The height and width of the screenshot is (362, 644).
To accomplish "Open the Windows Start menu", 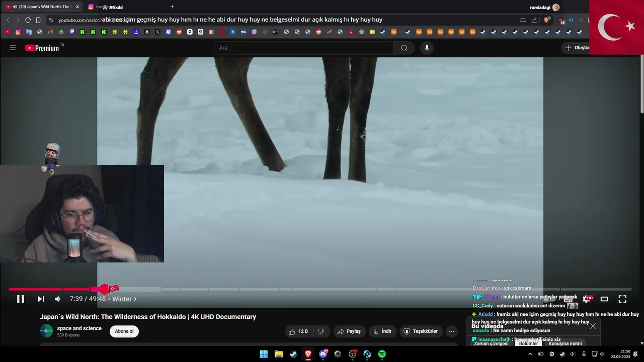I will tap(264, 354).
